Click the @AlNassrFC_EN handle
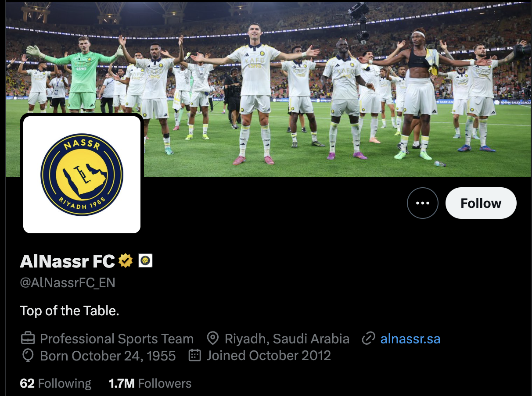This screenshot has height=396, width=532. click(x=68, y=283)
